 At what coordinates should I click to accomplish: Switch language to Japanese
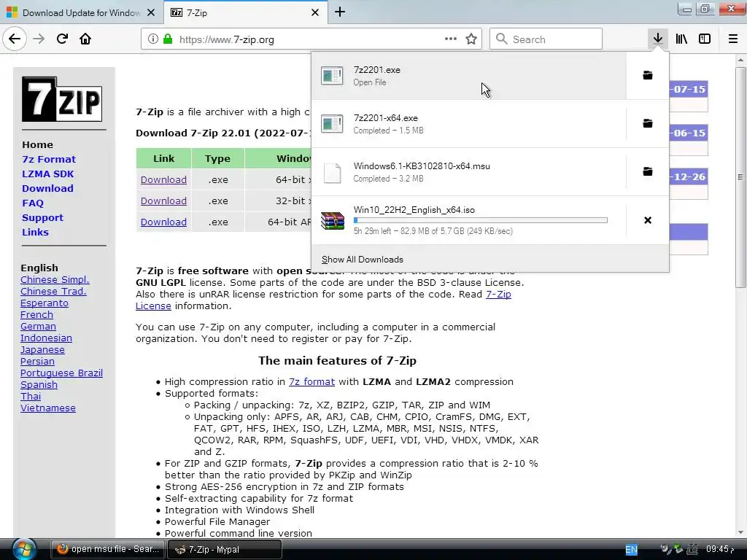(42, 349)
